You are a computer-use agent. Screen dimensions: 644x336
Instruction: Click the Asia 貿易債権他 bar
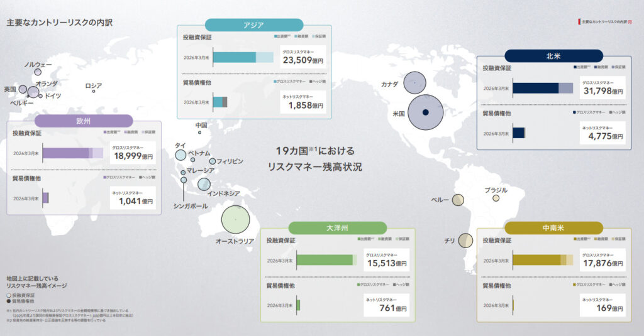point(220,102)
